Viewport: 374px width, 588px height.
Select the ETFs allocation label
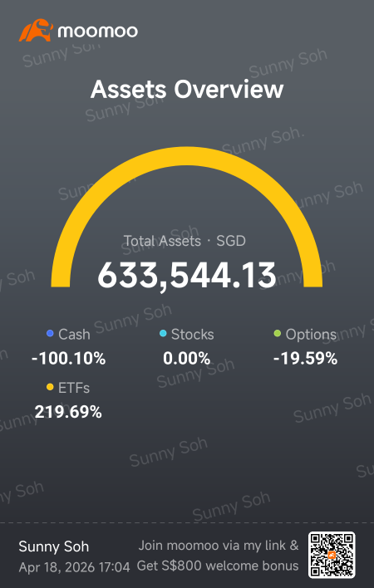(x=74, y=388)
